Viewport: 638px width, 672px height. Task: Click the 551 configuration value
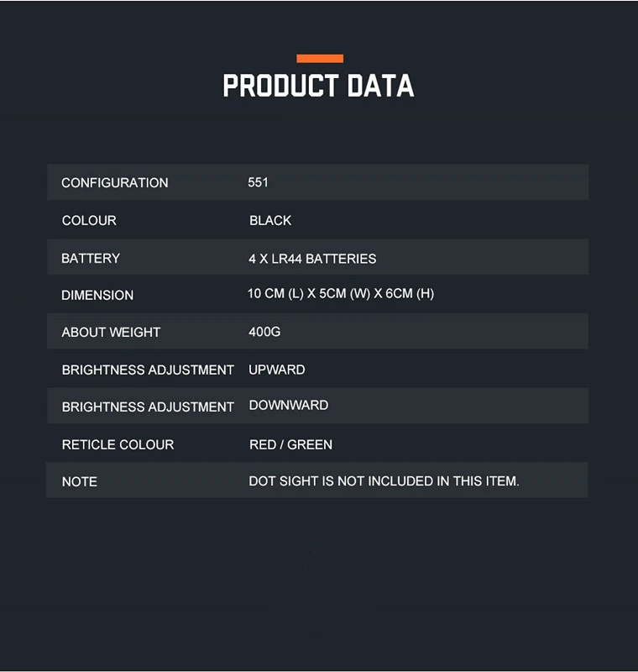pyautogui.click(x=259, y=182)
